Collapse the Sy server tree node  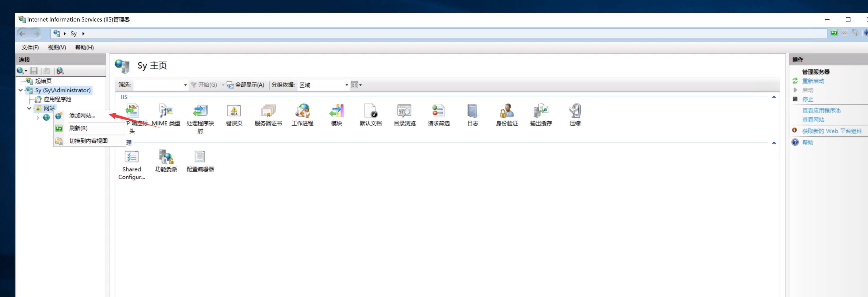tap(21, 90)
